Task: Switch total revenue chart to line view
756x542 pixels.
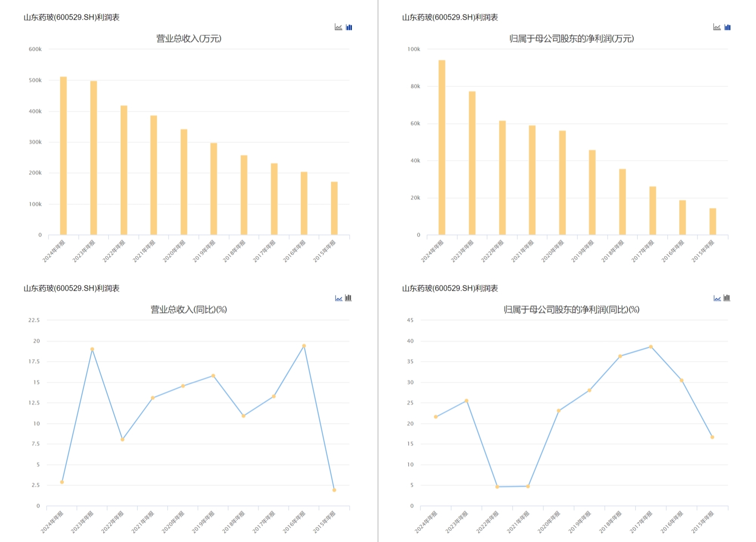Action: tap(338, 27)
